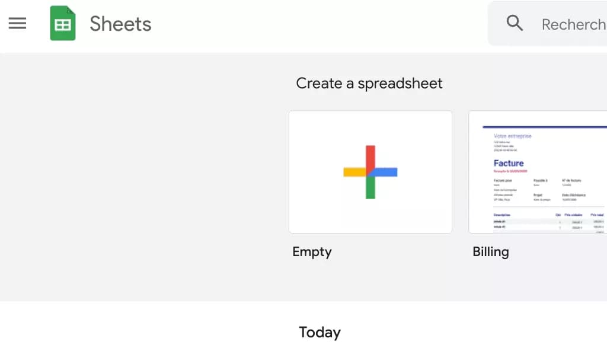Click the Facture heading in the Billing preview

pyautogui.click(x=509, y=163)
